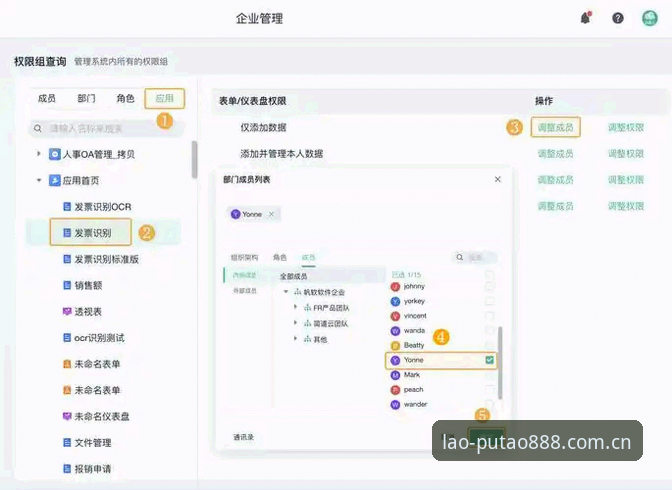Click johnny's avatar in member list
Image resolution: width=672 pixels, height=490 pixels.
(395, 287)
